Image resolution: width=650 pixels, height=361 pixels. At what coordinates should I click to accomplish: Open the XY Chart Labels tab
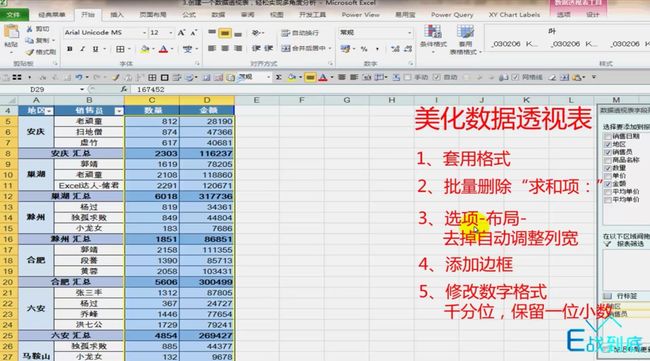[x=514, y=15]
